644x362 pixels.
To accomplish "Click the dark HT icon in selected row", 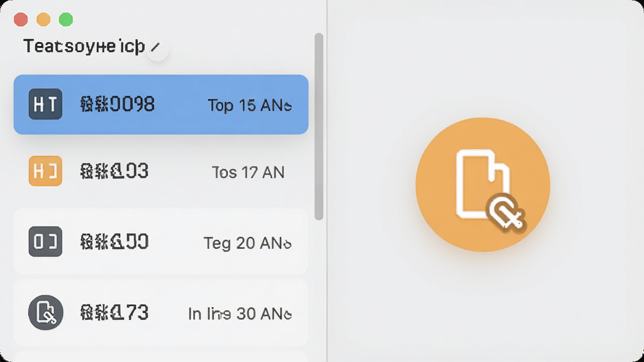I will click(45, 104).
